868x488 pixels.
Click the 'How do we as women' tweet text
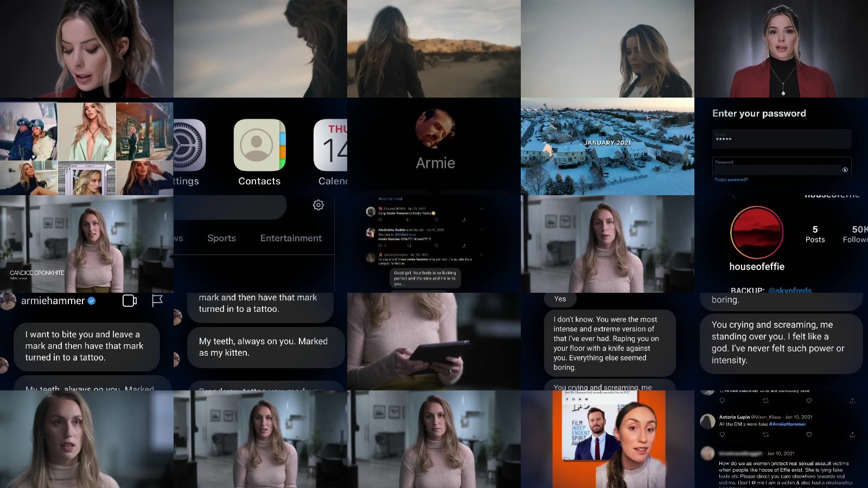(786, 474)
